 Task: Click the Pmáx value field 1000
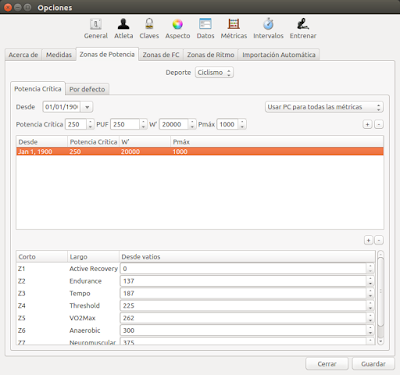[228, 124]
